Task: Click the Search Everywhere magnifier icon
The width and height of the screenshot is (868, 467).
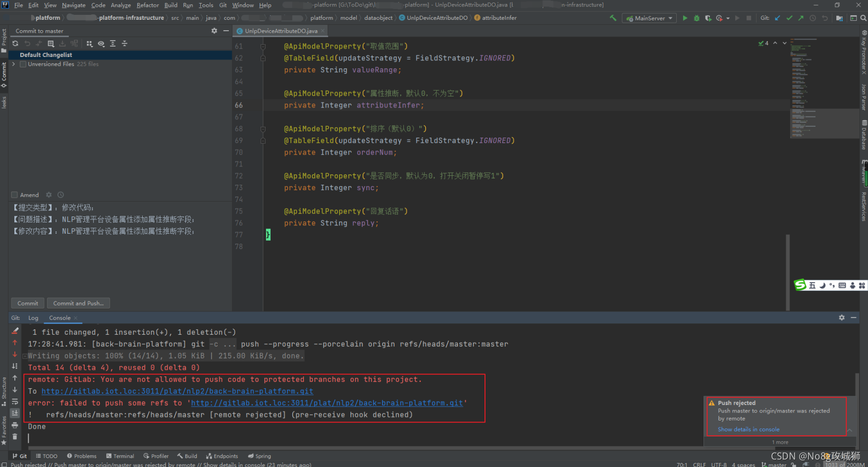Action: click(864, 18)
